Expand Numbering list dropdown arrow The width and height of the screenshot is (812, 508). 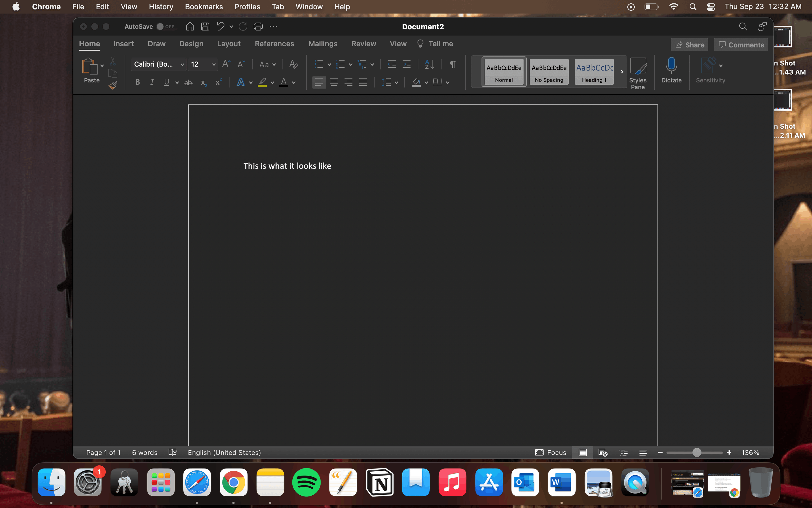[x=351, y=64]
